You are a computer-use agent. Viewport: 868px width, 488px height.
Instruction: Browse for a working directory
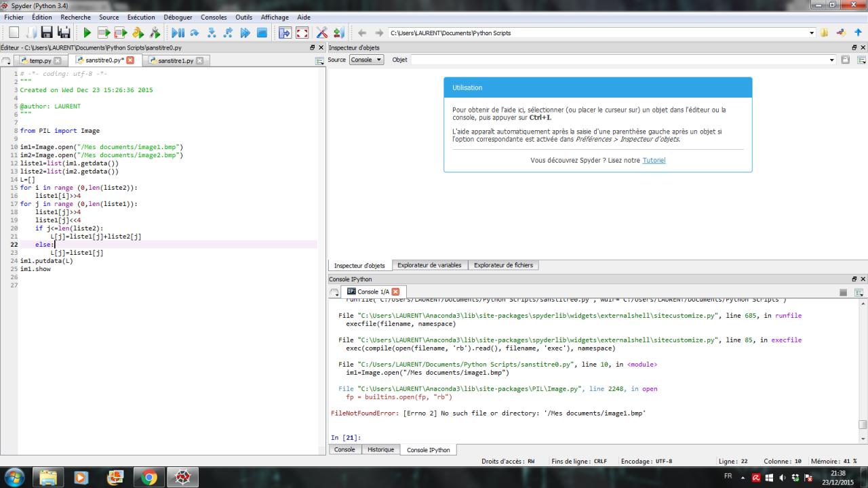pyautogui.click(x=825, y=33)
